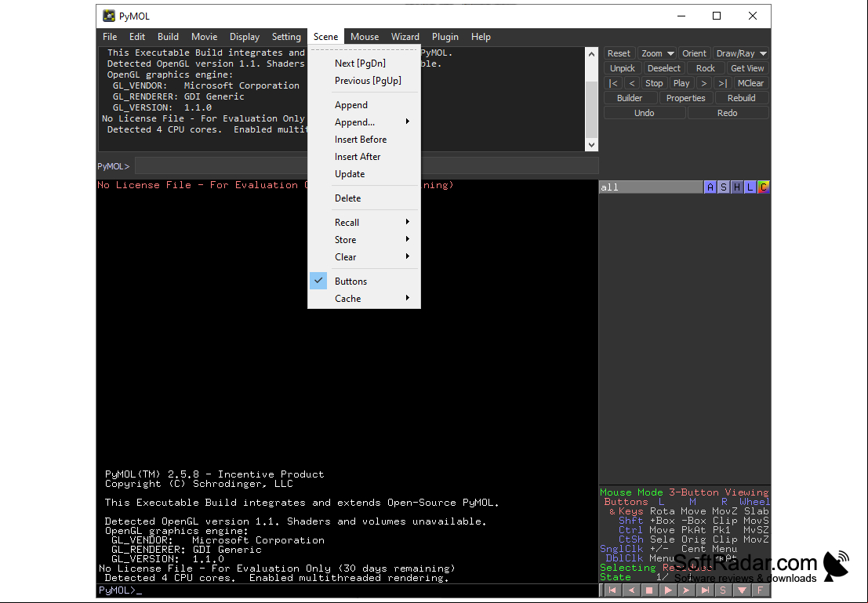Viewport: 868px width, 603px height.
Task: Select Insert After in Scene menu
Action: pyautogui.click(x=365, y=156)
